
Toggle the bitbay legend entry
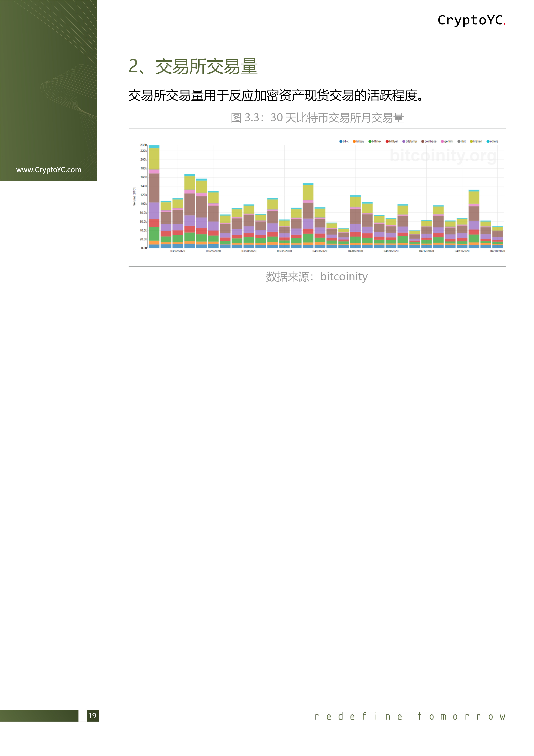(x=358, y=141)
